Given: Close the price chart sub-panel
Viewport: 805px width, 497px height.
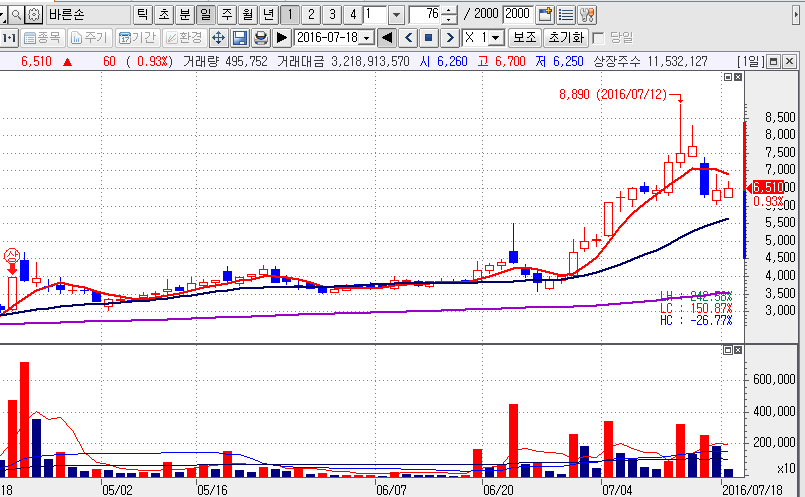Looking at the screenshot, I should [x=738, y=77].
